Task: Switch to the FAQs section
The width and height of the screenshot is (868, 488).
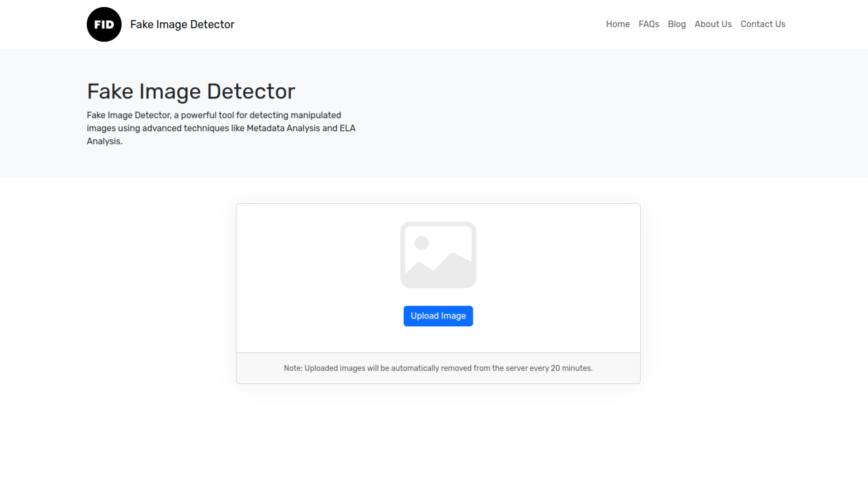Action: click(x=649, y=24)
